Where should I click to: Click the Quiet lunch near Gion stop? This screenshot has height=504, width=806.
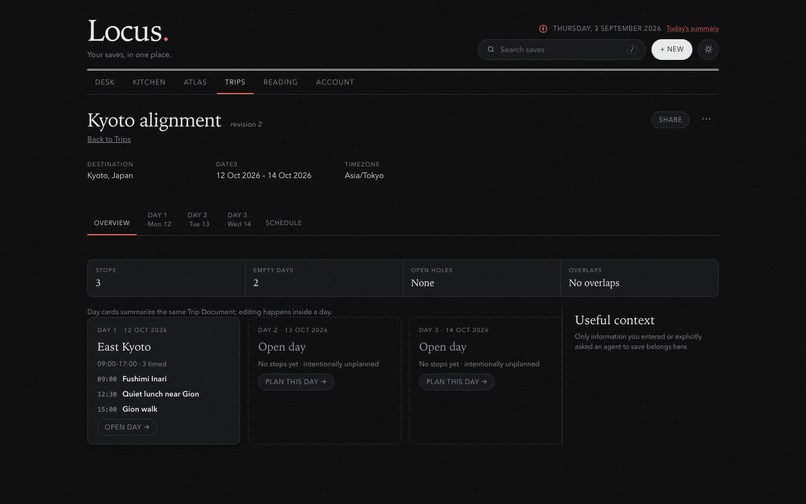coord(161,394)
